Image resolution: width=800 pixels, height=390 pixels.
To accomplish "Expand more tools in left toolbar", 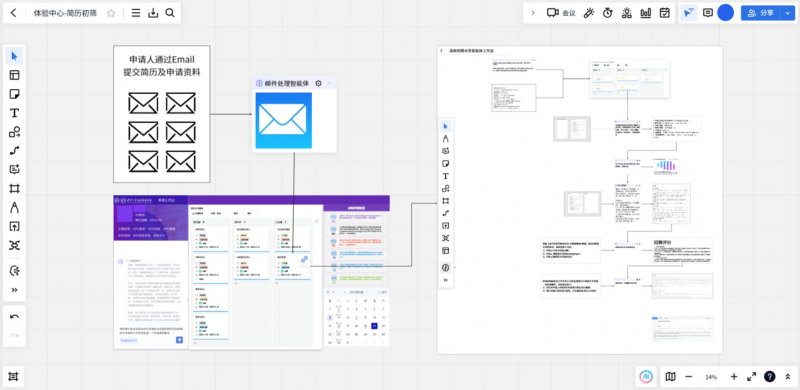I will [14, 290].
